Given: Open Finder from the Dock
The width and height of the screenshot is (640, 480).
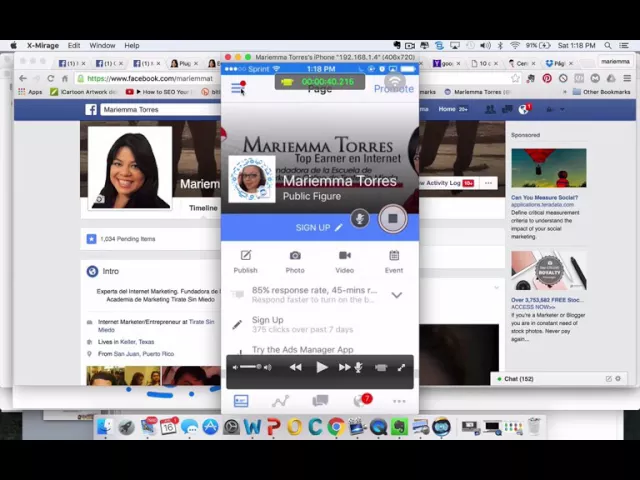Looking at the screenshot, I should pyautogui.click(x=105, y=427).
